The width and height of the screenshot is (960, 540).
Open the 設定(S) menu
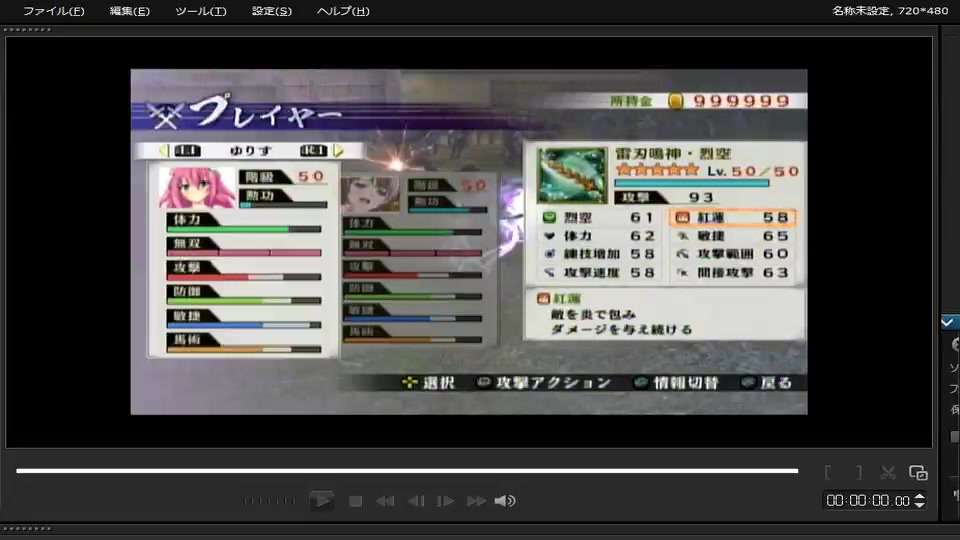[272, 11]
